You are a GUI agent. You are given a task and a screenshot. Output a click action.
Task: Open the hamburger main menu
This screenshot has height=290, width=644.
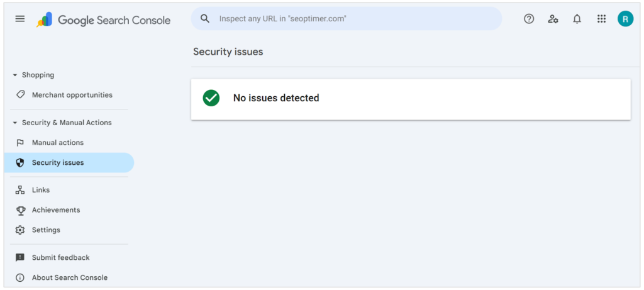click(20, 19)
